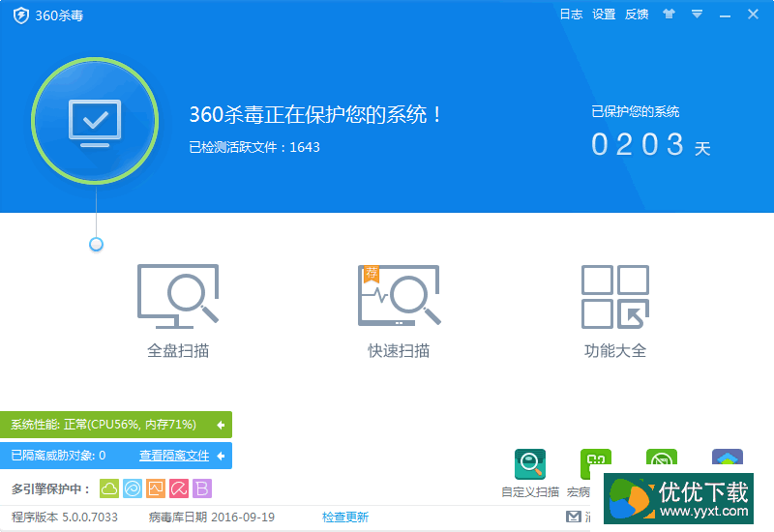774x532 pixels.
Task: Open the 功能大全 all-features grid icon
Action: coord(615,297)
